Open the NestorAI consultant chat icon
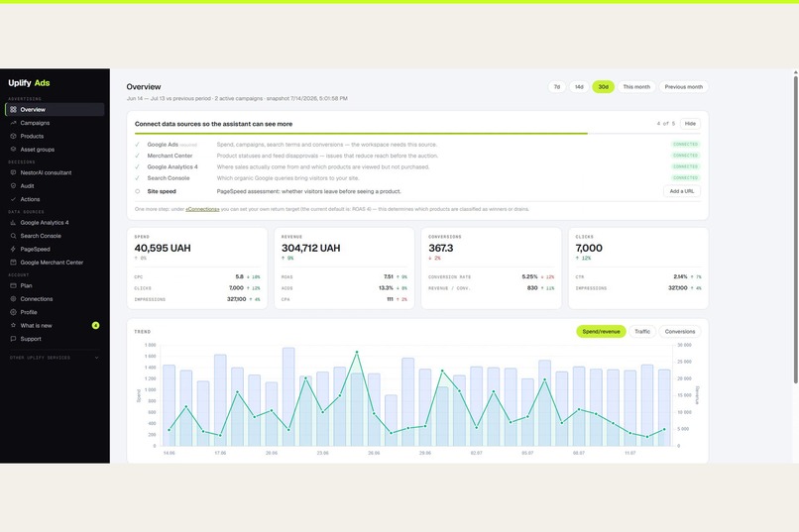 tap(13, 172)
